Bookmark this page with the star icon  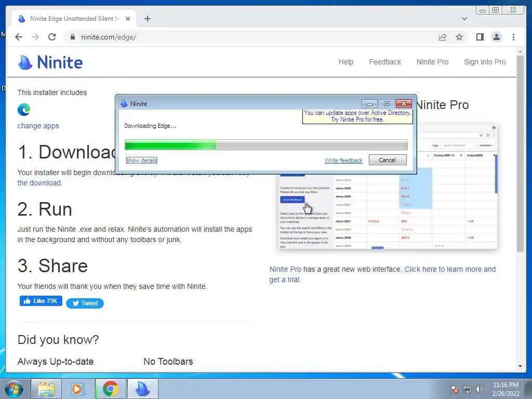pyautogui.click(x=459, y=37)
